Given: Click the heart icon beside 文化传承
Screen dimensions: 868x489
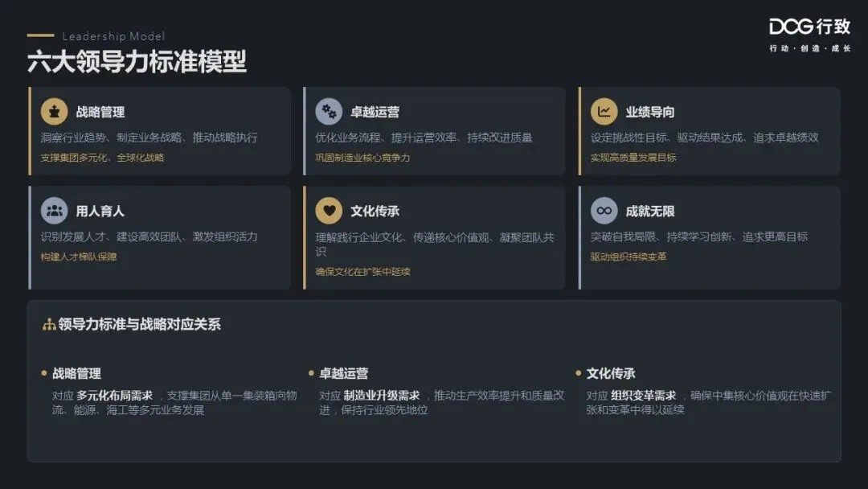Looking at the screenshot, I should click(329, 211).
